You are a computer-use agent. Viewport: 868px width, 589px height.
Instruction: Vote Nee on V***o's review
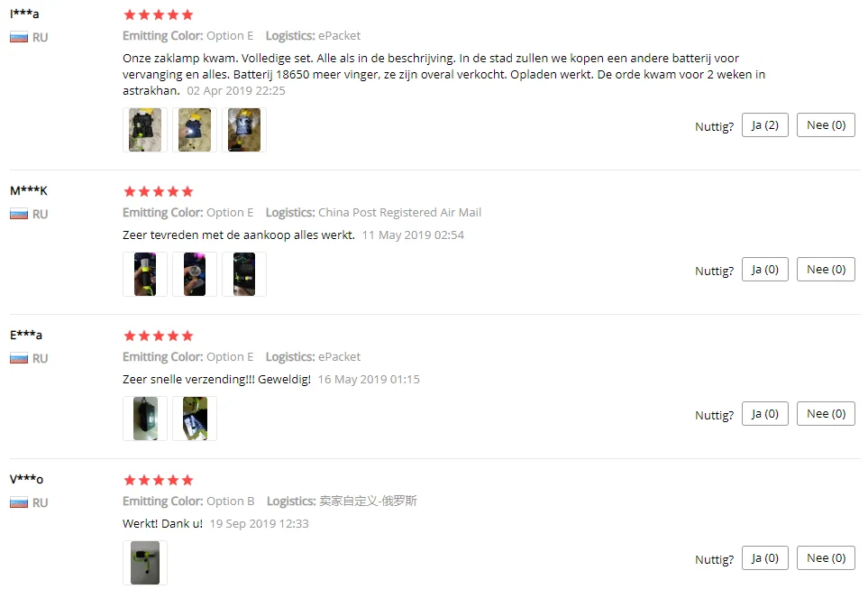pyautogui.click(x=826, y=558)
